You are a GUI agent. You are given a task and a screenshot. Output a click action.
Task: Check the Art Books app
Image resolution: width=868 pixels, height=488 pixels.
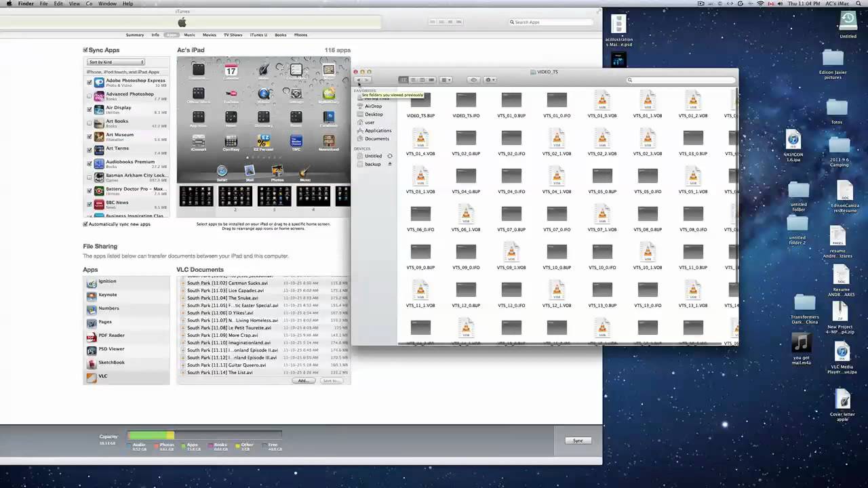pyautogui.click(x=90, y=123)
